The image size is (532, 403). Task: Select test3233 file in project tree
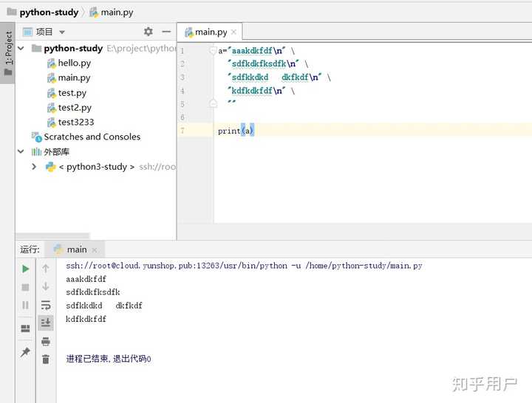[x=76, y=123]
